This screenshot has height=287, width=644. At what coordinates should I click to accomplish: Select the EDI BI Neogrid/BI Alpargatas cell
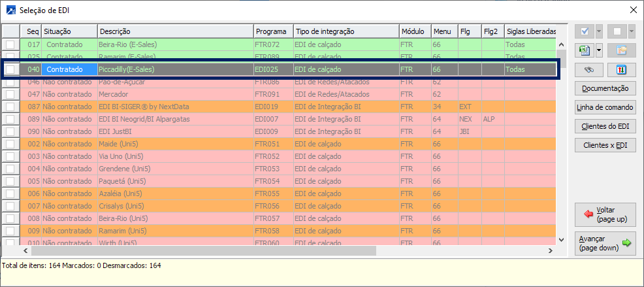pyautogui.click(x=176, y=119)
